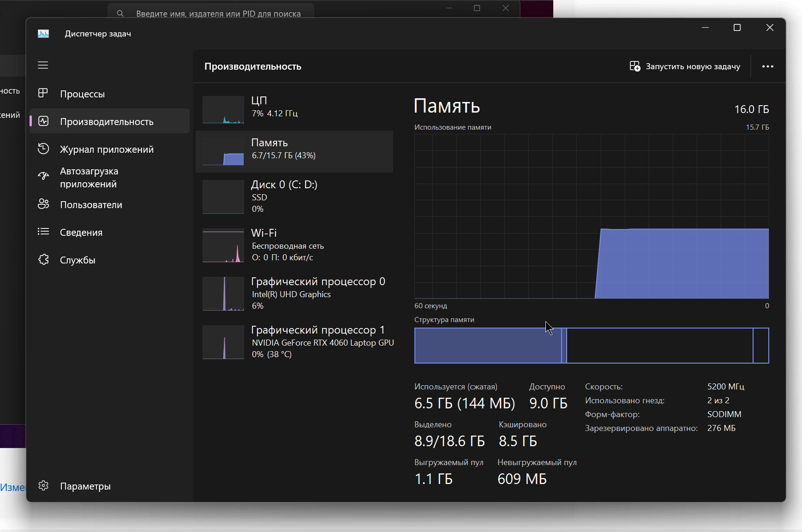Click the Performance sidebar icon
802x532 pixels.
[43, 121]
